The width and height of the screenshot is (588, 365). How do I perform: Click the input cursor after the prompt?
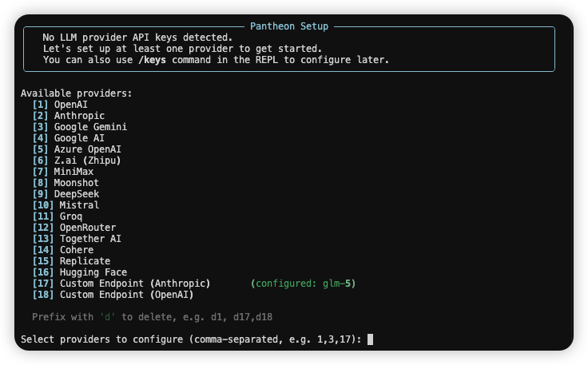[x=371, y=339]
